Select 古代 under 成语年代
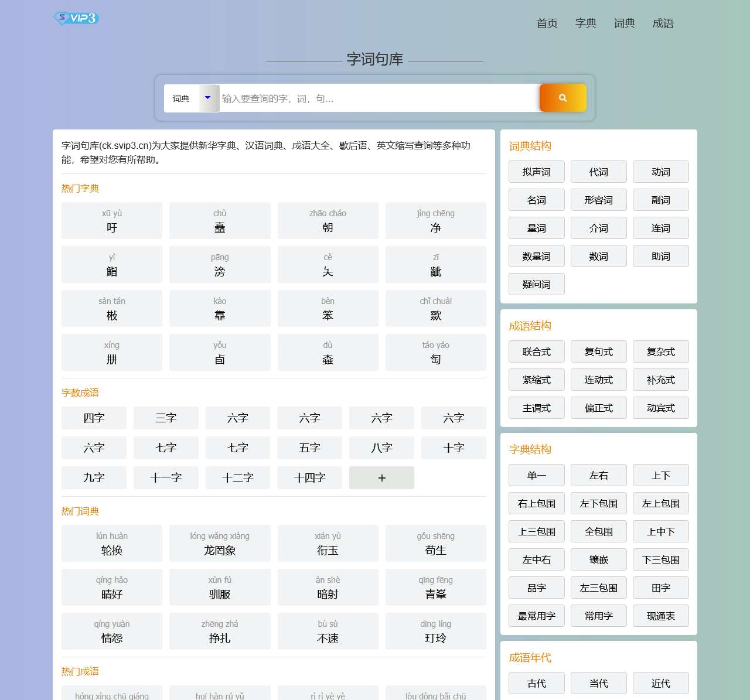 [536, 683]
